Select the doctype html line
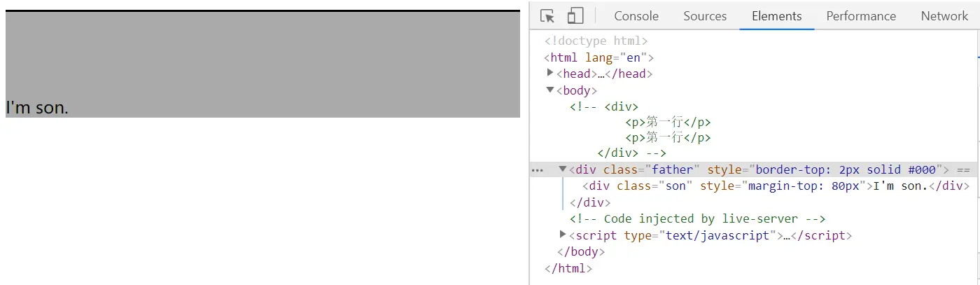Screen dimensions: 980x285 point(596,41)
